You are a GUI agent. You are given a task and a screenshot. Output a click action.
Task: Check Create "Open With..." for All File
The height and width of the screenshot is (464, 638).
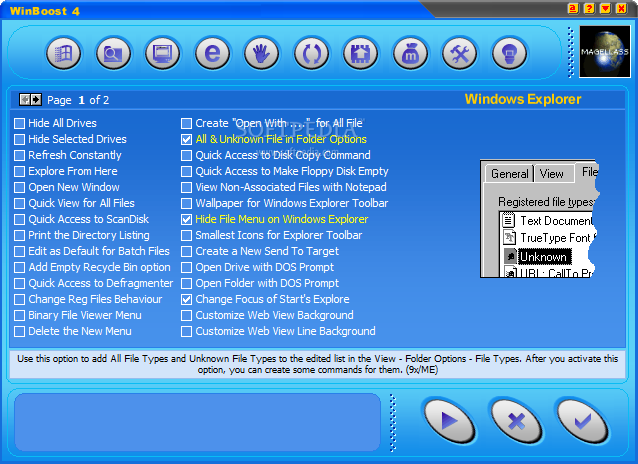tap(186, 123)
